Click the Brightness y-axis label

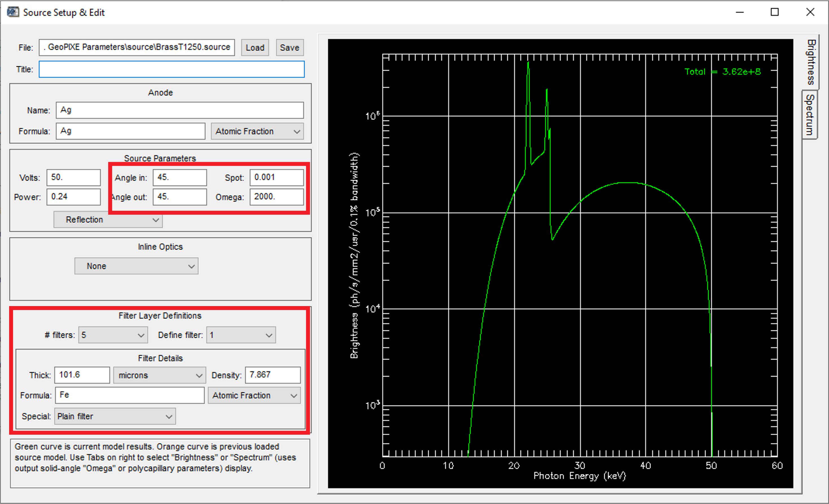(x=354, y=256)
